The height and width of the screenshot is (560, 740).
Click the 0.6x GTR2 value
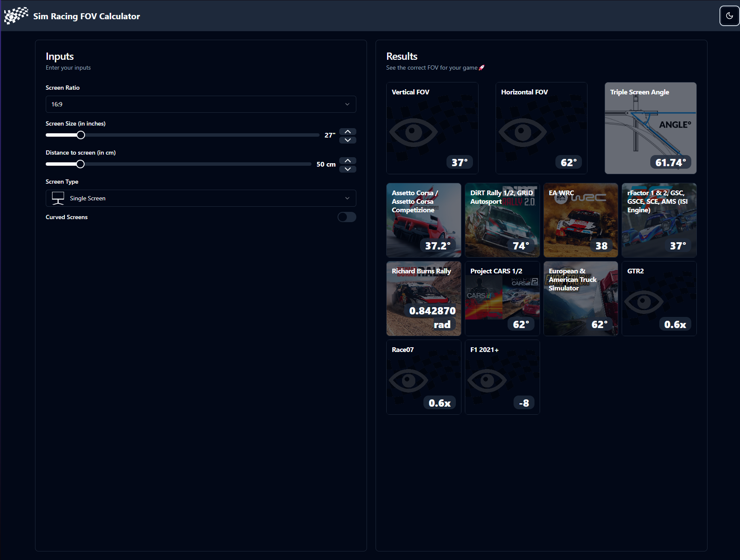[675, 324]
